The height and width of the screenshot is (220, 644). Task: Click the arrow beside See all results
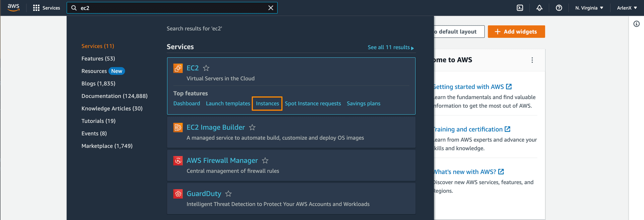pyautogui.click(x=413, y=48)
